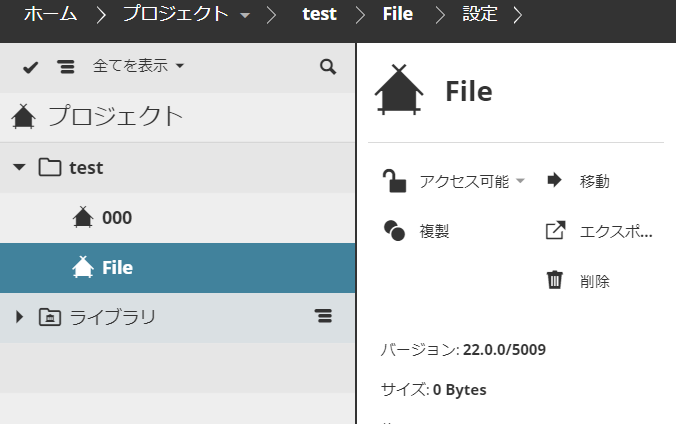
Task: Click the エクスポ... export button
Action: 616,232
